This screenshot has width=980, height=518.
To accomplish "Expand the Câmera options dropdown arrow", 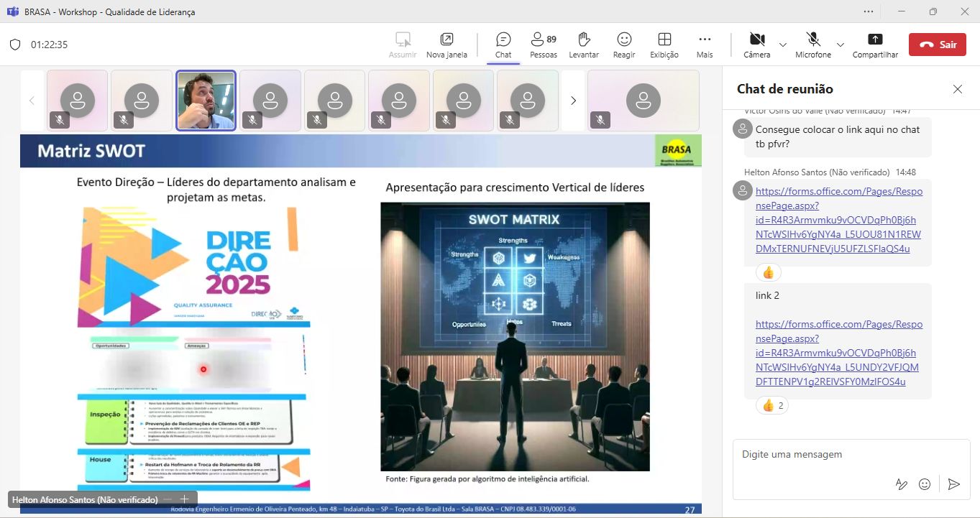I will point(783,45).
